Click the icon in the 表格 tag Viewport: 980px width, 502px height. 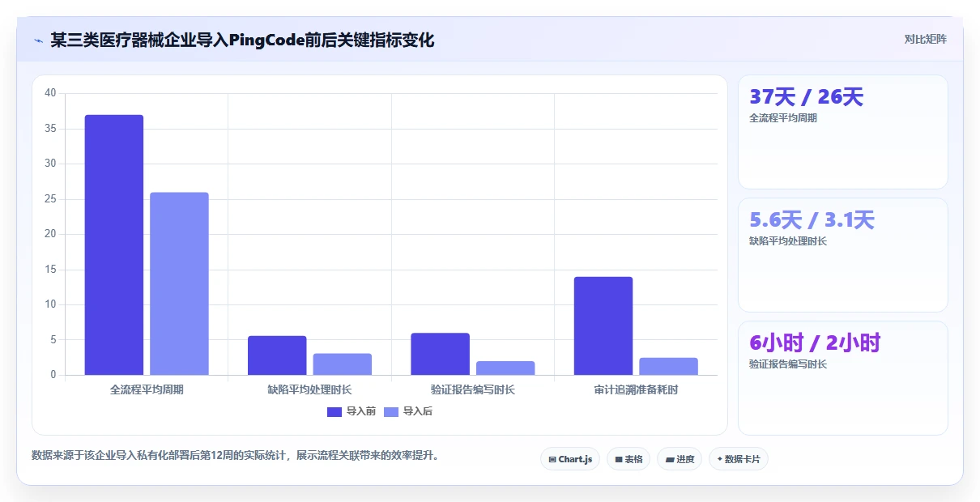619,459
